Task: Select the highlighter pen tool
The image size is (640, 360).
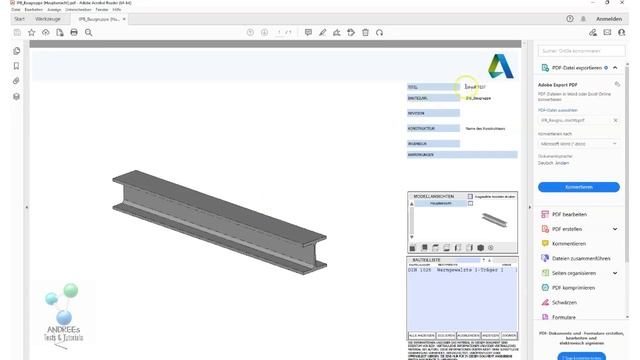Action: click(322, 32)
